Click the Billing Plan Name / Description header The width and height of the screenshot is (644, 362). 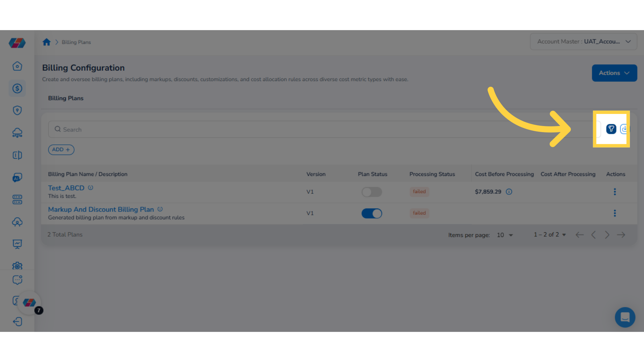[x=88, y=174]
